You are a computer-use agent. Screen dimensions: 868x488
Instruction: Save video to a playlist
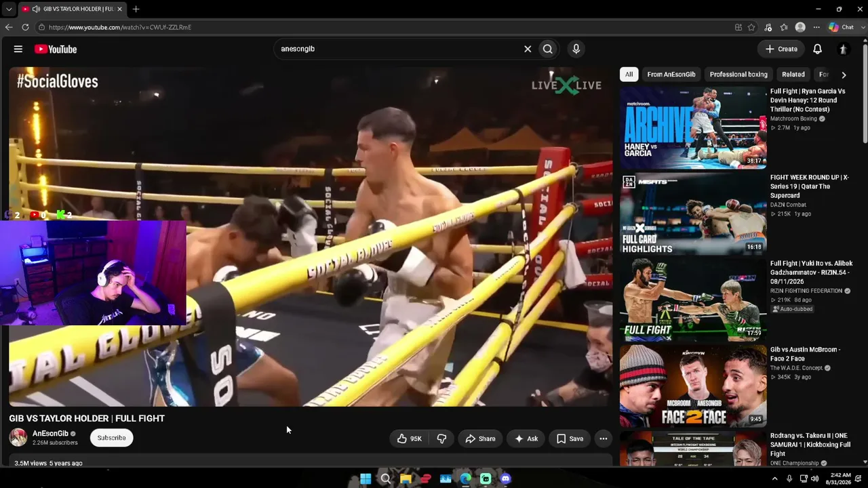coord(570,439)
